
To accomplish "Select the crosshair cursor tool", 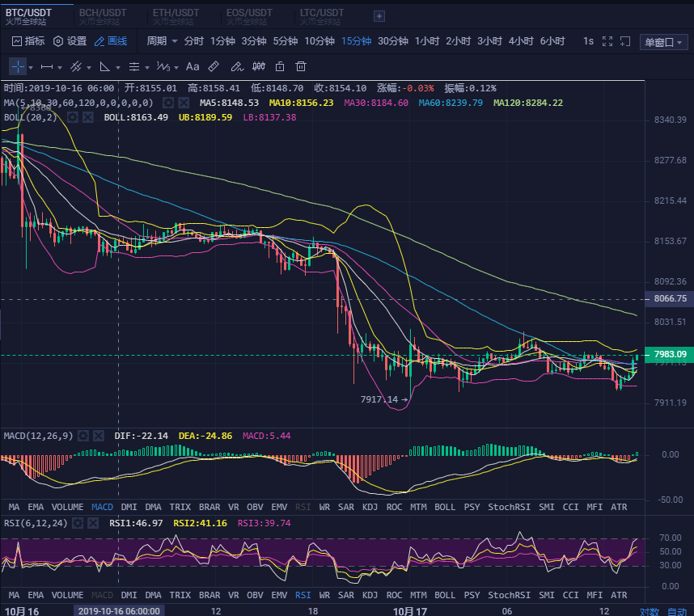I will click(x=18, y=66).
